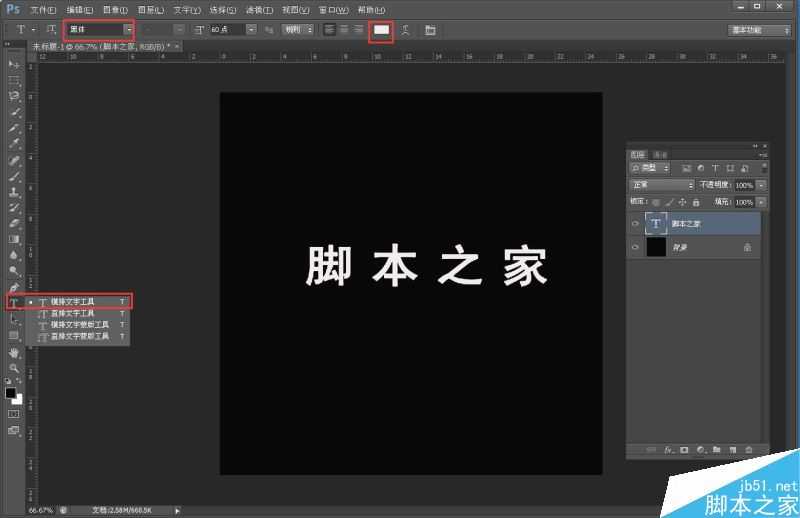The width and height of the screenshot is (800, 518).
Task: Select the Move tool in the toolbox
Action: (14, 64)
